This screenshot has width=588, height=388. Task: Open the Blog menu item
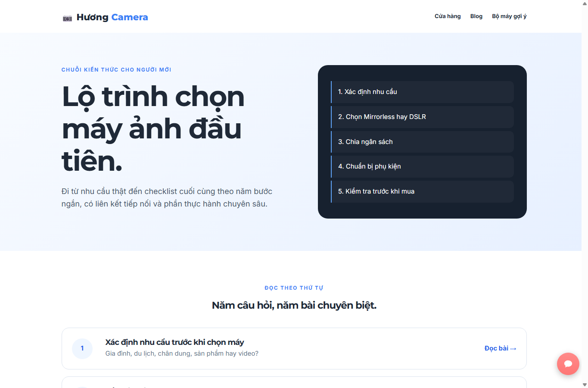(x=476, y=16)
